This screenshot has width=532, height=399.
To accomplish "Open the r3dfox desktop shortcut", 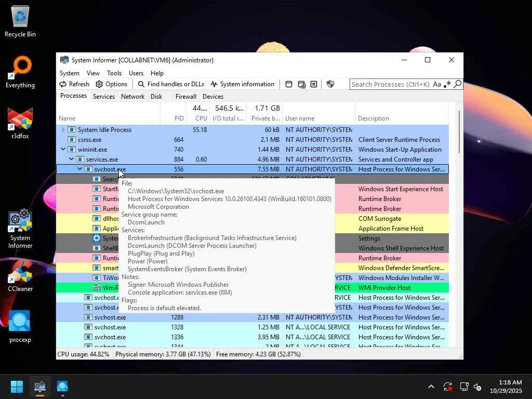I will point(20,124).
